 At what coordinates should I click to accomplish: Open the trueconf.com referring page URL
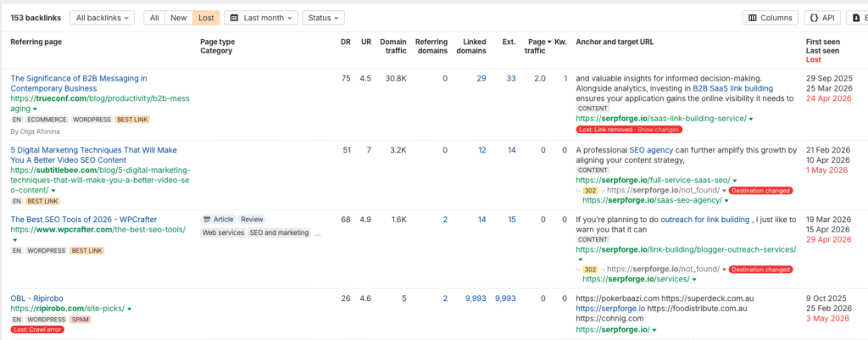pos(100,103)
